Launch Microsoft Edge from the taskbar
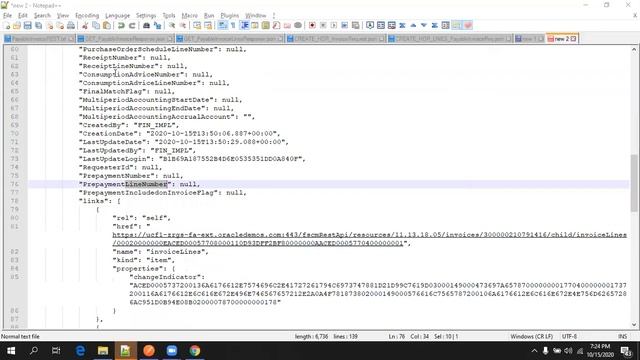This screenshot has width=640, height=360. (x=80, y=351)
